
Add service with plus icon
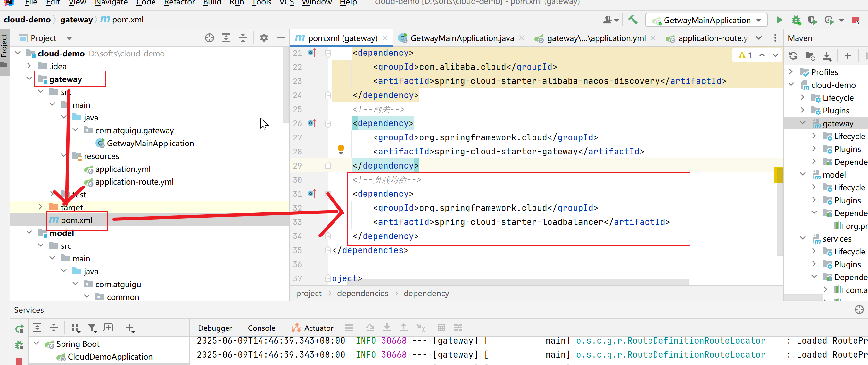coord(130,328)
